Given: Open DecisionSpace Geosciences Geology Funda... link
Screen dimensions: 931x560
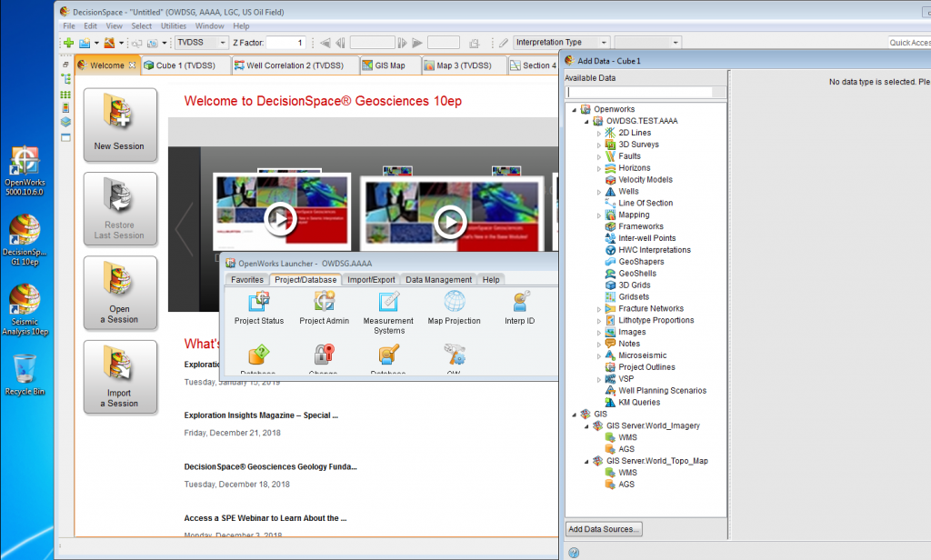Looking at the screenshot, I should click(x=270, y=466).
